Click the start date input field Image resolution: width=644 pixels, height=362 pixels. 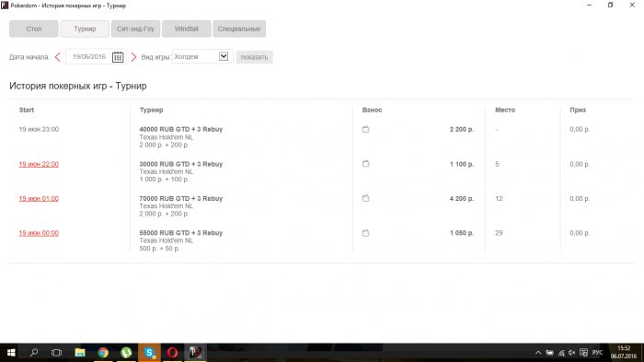point(89,57)
